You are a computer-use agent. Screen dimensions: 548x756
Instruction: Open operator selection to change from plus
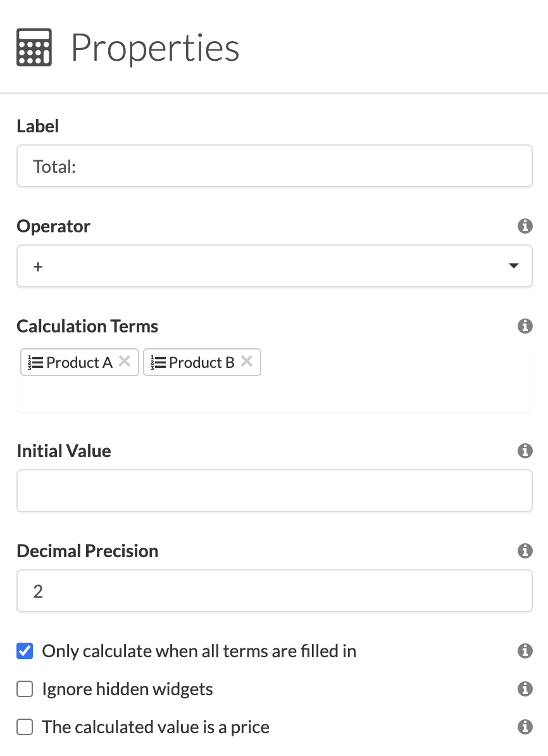[274, 266]
